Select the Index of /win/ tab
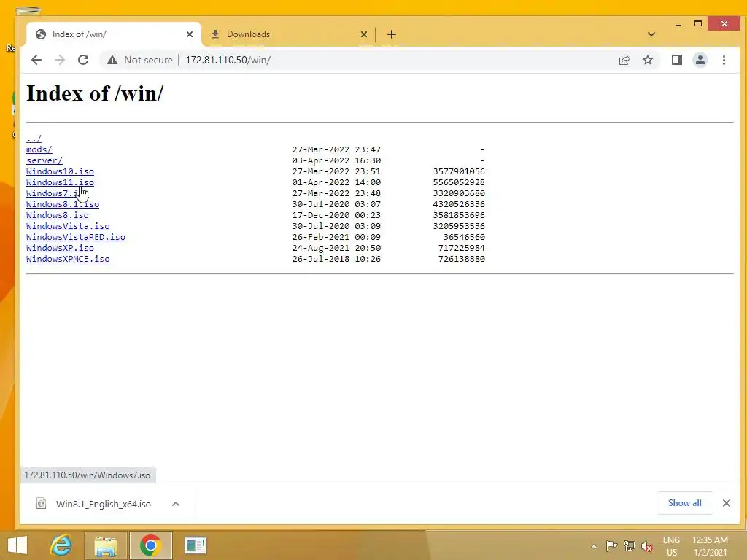 point(113,34)
